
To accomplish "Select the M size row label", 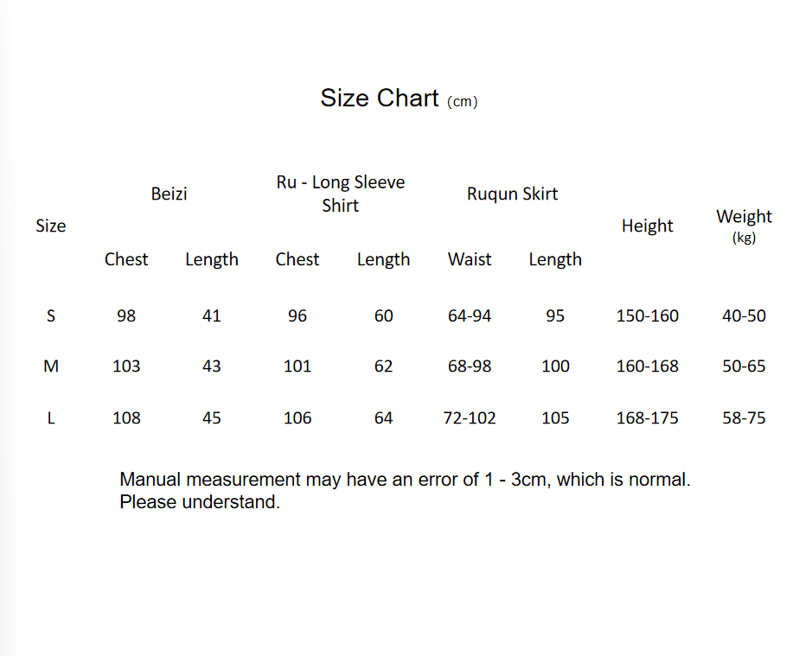I will pyautogui.click(x=50, y=366).
